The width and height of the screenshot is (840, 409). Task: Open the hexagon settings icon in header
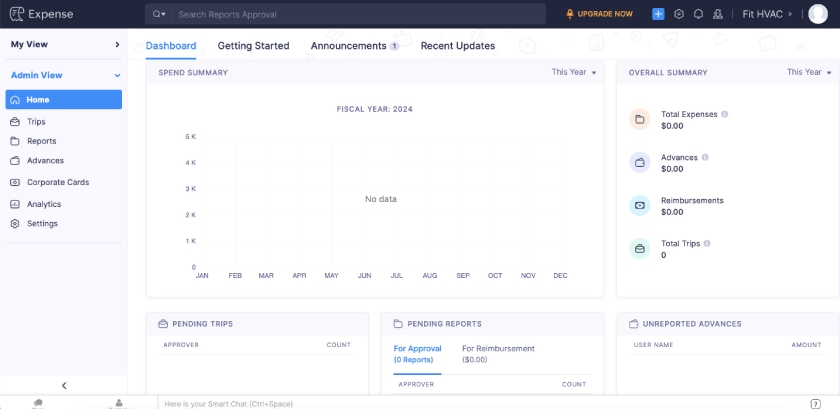click(x=679, y=14)
